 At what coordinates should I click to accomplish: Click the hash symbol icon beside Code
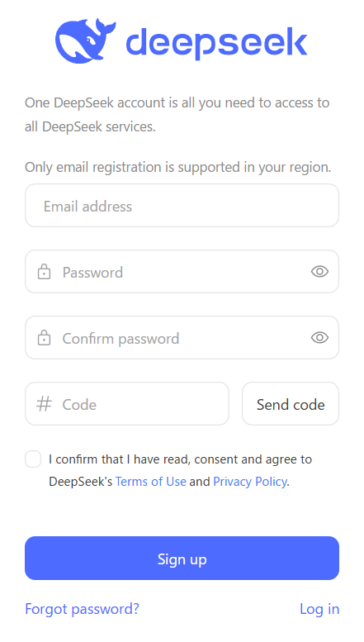coord(45,404)
